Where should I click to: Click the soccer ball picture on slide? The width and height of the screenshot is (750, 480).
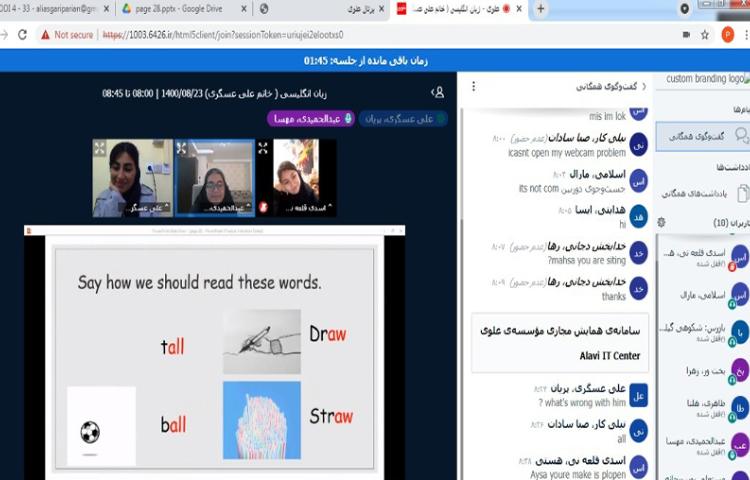(x=101, y=426)
